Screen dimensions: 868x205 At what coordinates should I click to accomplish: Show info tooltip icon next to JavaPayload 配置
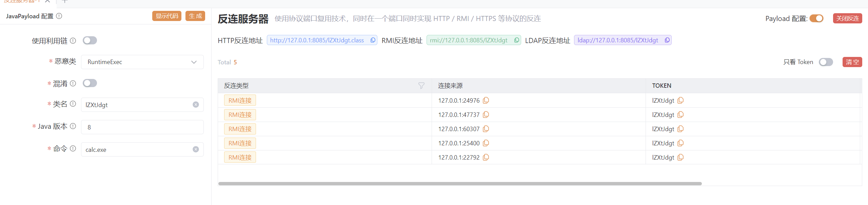point(59,16)
